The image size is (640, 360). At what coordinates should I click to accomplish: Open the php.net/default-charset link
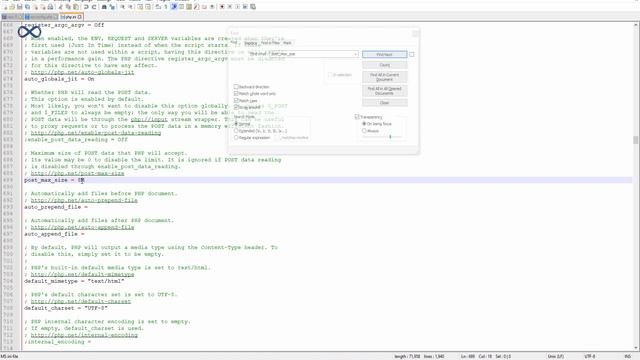click(x=81, y=301)
